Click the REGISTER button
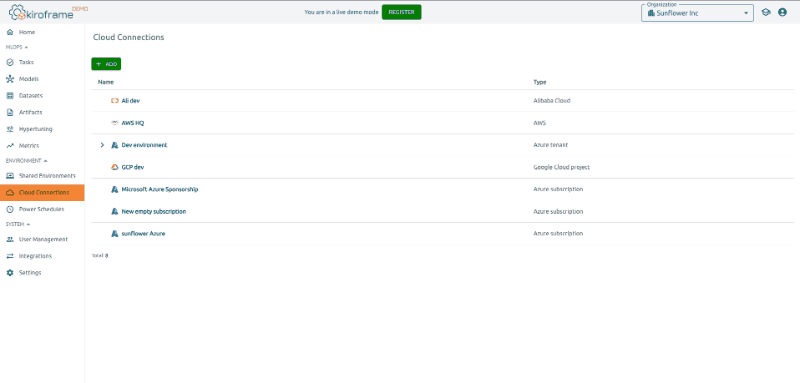This screenshot has width=800, height=383. point(402,12)
